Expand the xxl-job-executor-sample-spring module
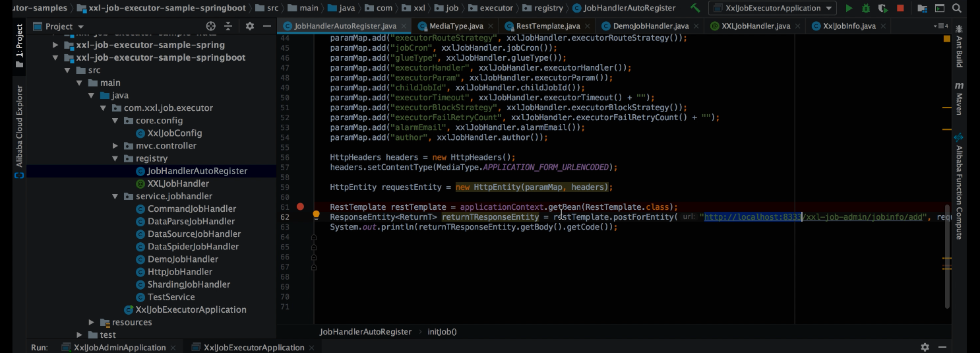Screen dimensions: 980x353 (57, 46)
